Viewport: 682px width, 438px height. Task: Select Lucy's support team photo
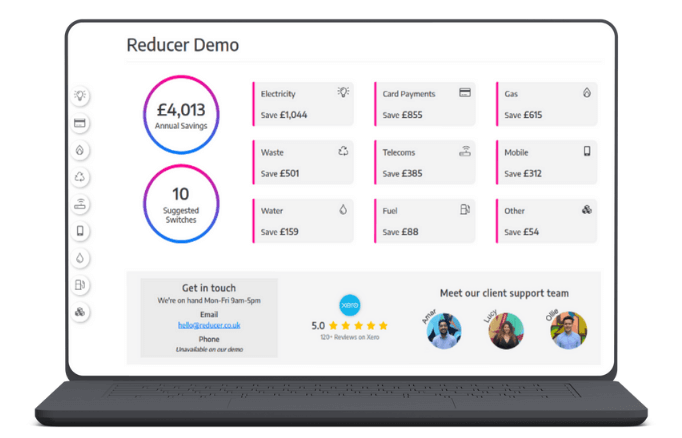[506, 331]
